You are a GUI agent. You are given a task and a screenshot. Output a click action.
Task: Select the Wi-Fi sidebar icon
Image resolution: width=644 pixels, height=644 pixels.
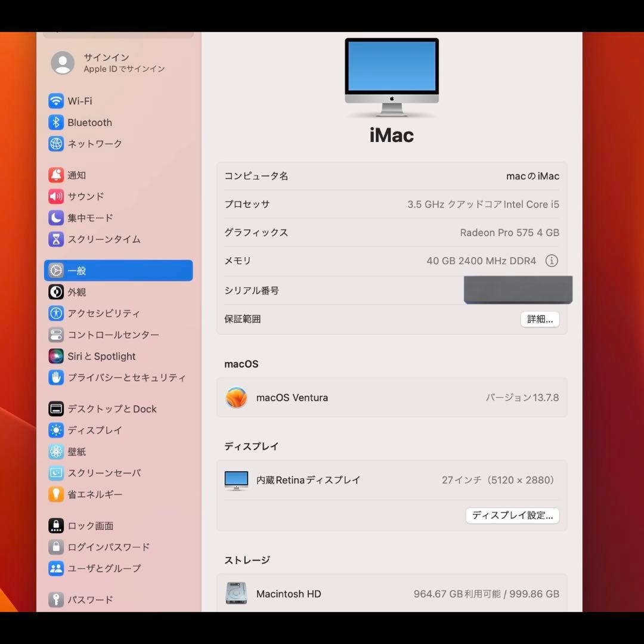click(55, 101)
